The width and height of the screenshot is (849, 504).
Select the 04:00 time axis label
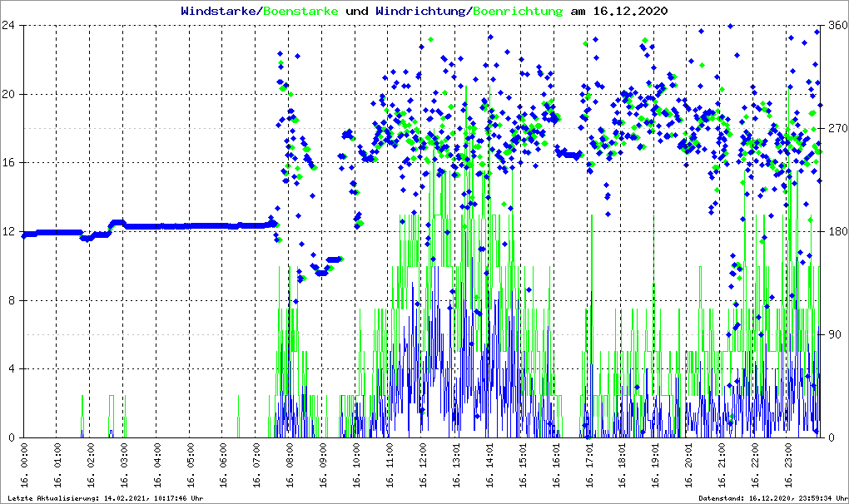(157, 467)
